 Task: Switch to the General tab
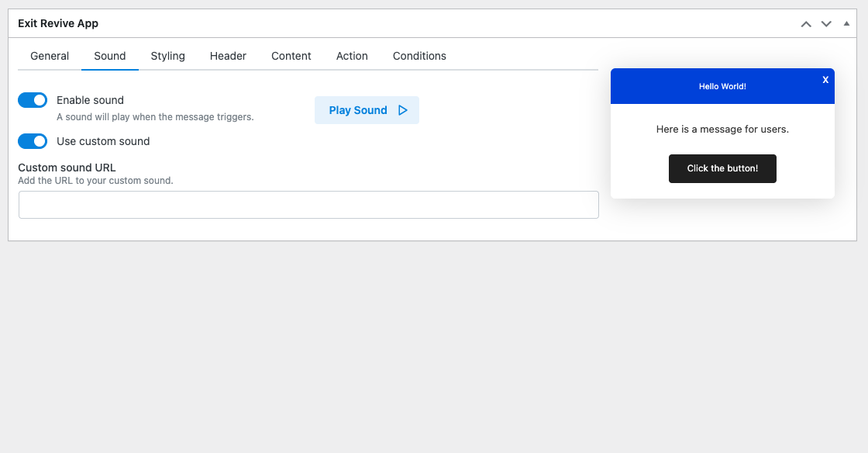coord(50,56)
